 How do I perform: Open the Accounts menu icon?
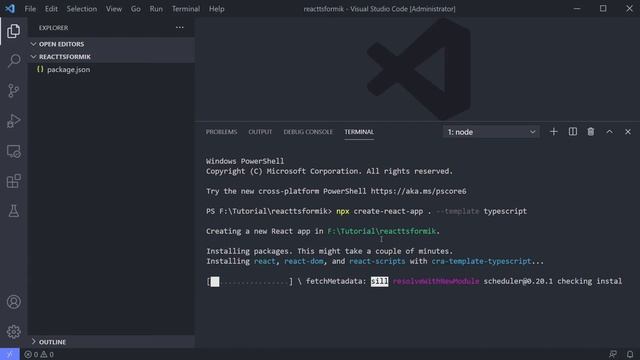(13, 302)
